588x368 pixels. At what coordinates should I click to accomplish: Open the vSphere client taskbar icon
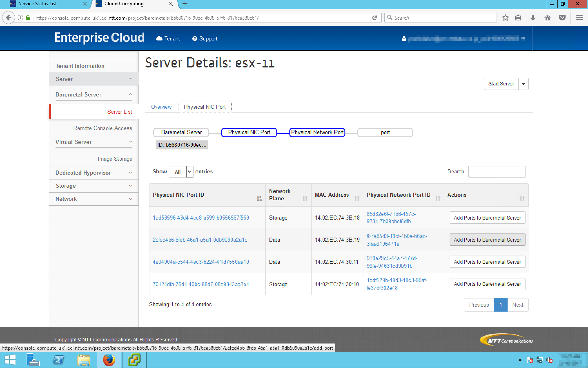(134, 360)
